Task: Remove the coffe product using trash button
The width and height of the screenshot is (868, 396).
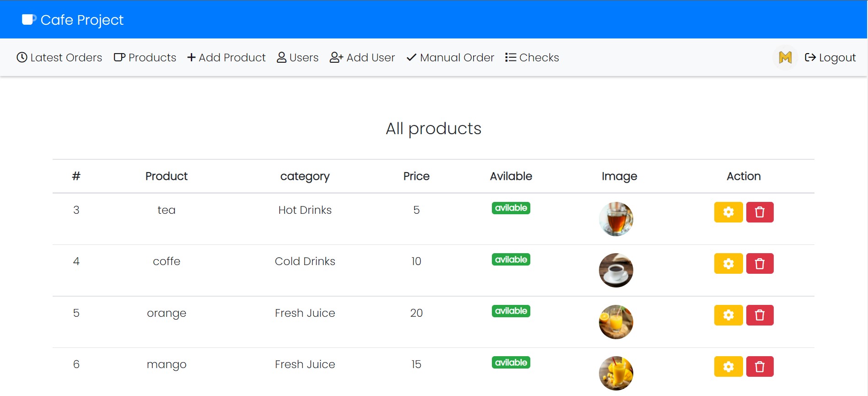Action: (760, 264)
